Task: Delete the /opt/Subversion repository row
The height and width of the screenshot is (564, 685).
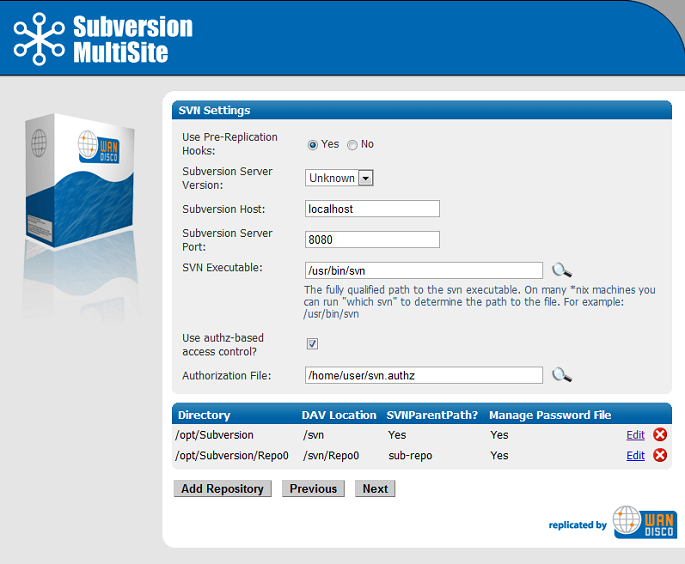Action: 660,435
